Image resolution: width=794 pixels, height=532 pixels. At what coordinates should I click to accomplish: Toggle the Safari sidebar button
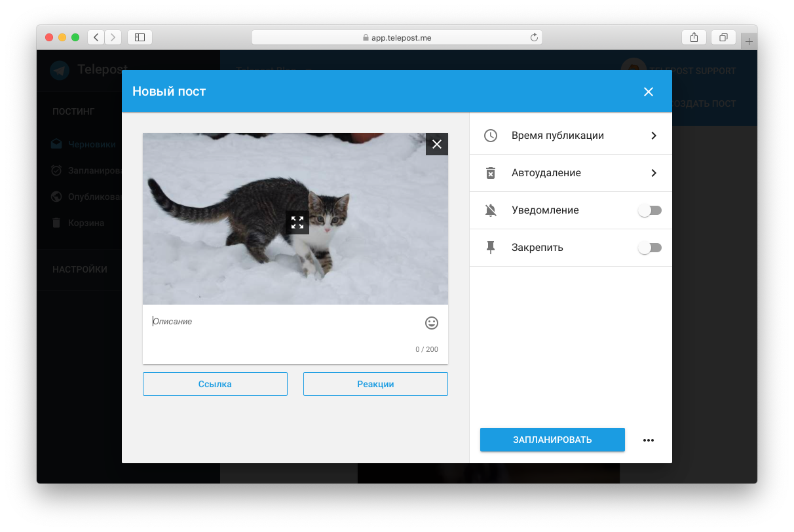click(x=140, y=37)
